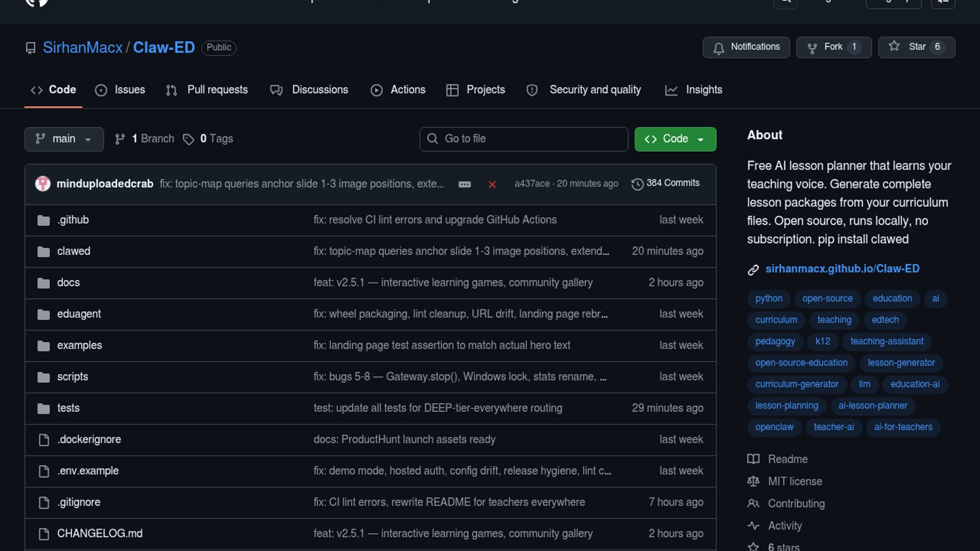Expand commit message ellipsis button

click(x=464, y=184)
